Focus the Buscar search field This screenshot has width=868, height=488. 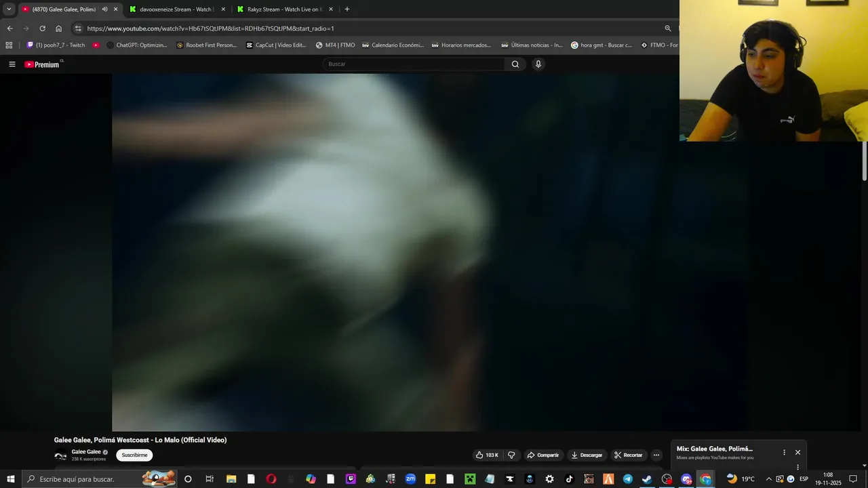tap(414, 64)
